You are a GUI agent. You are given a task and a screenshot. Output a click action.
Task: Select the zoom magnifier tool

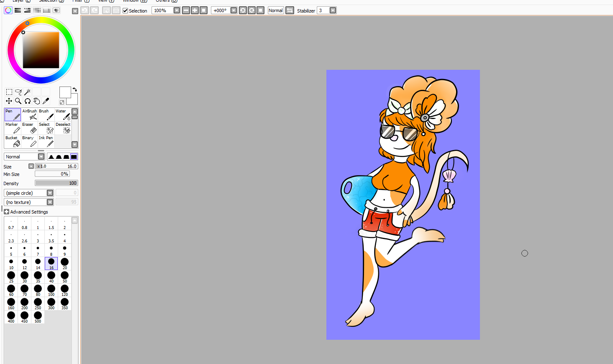click(18, 101)
